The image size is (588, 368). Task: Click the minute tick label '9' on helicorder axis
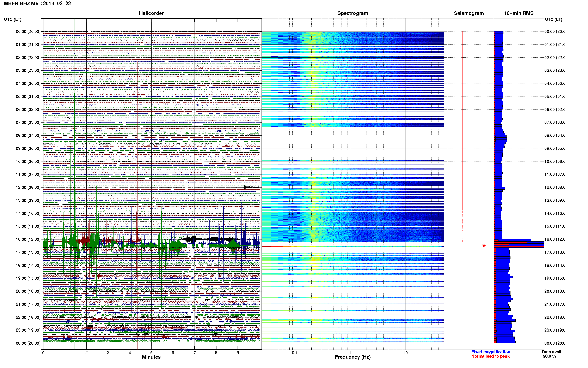pyautogui.click(x=238, y=353)
